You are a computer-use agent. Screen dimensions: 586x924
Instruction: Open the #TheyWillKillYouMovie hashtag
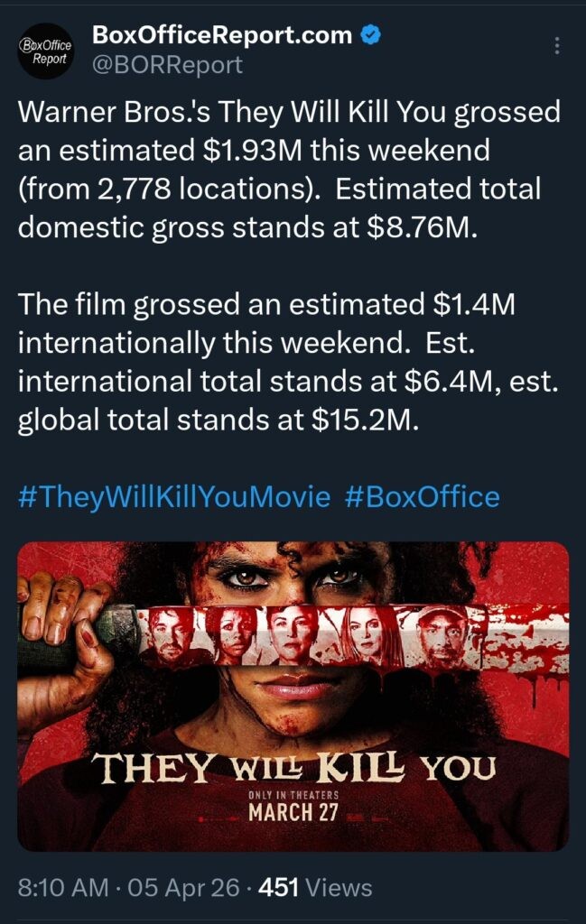[174, 496]
